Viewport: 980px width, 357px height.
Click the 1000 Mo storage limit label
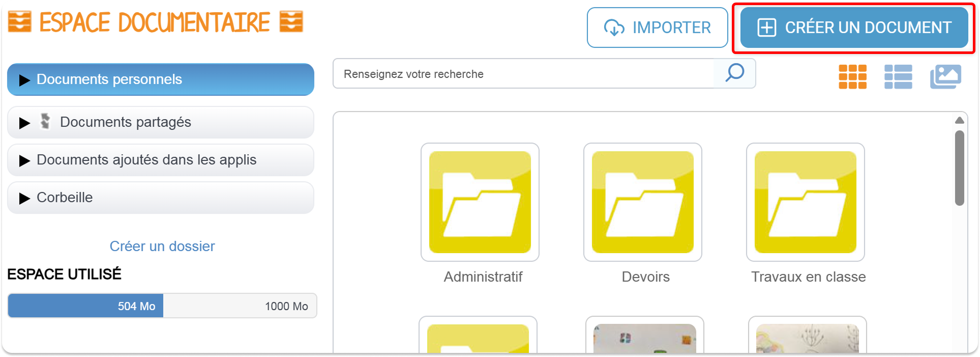[x=286, y=306]
